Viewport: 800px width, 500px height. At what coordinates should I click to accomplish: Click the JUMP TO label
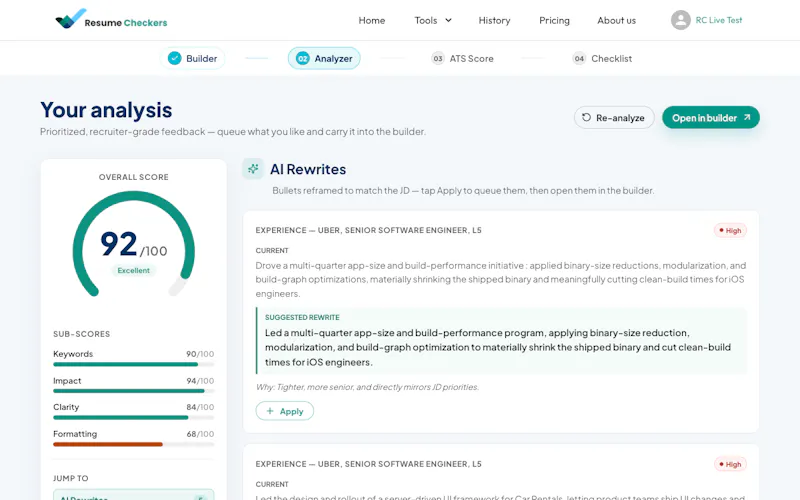[x=71, y=478]
